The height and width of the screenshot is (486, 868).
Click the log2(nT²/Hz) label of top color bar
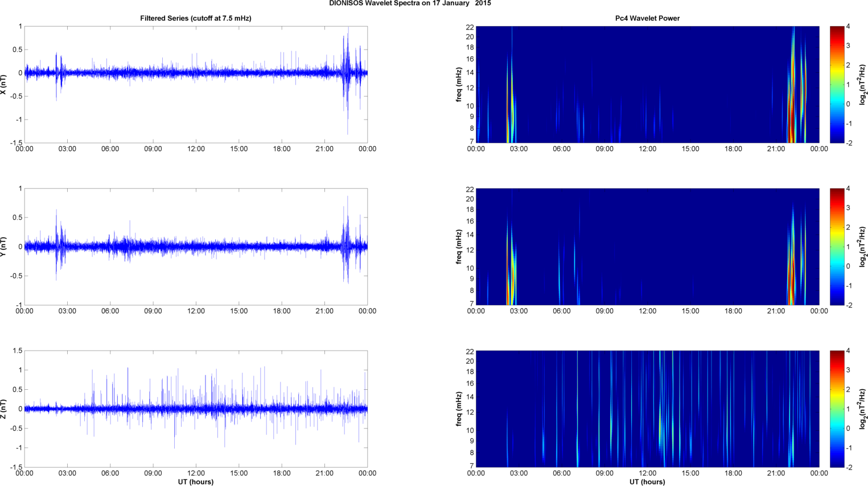point(863,84)
